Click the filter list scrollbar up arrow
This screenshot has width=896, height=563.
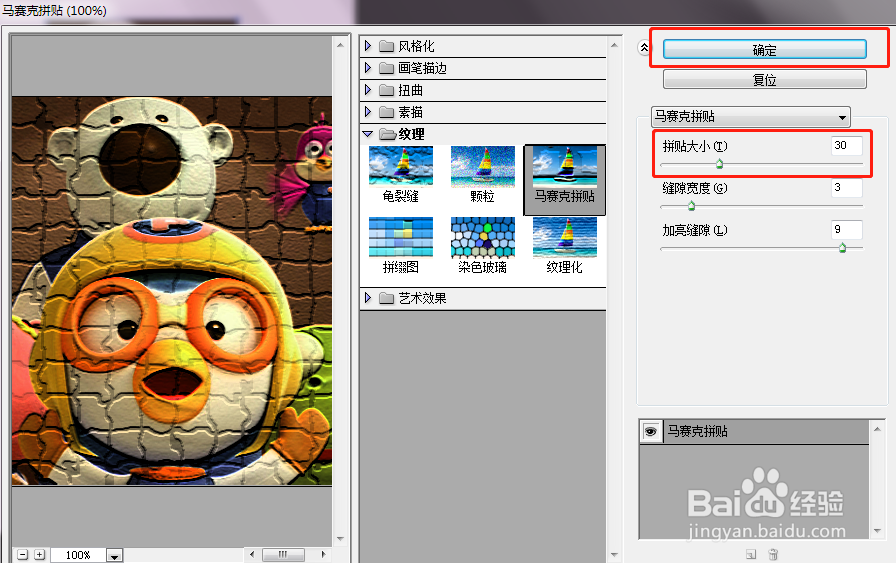click(614, 45)
